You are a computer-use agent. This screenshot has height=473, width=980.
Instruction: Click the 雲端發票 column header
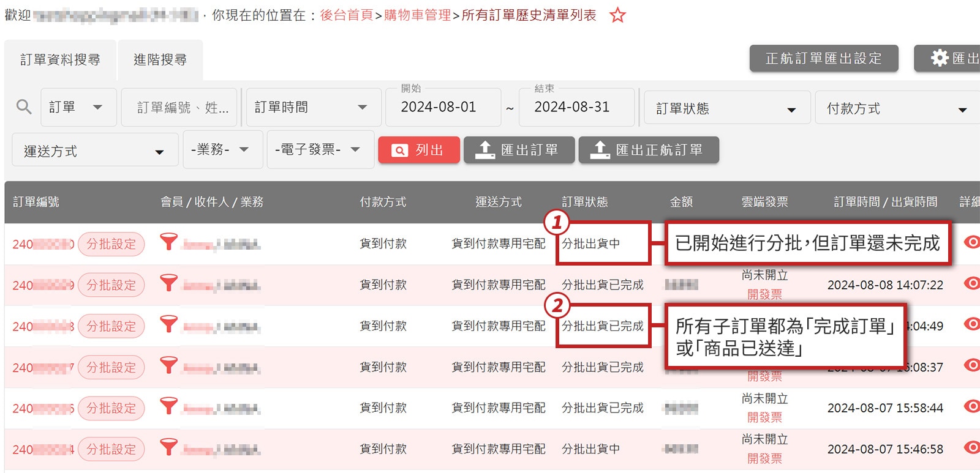[x=764, y=202]
